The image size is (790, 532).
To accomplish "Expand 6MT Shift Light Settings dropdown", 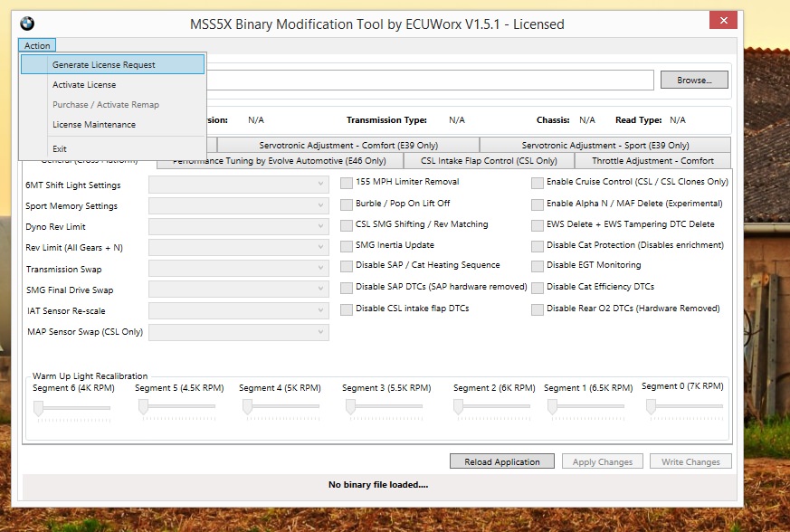I will [x=239, y=185].
